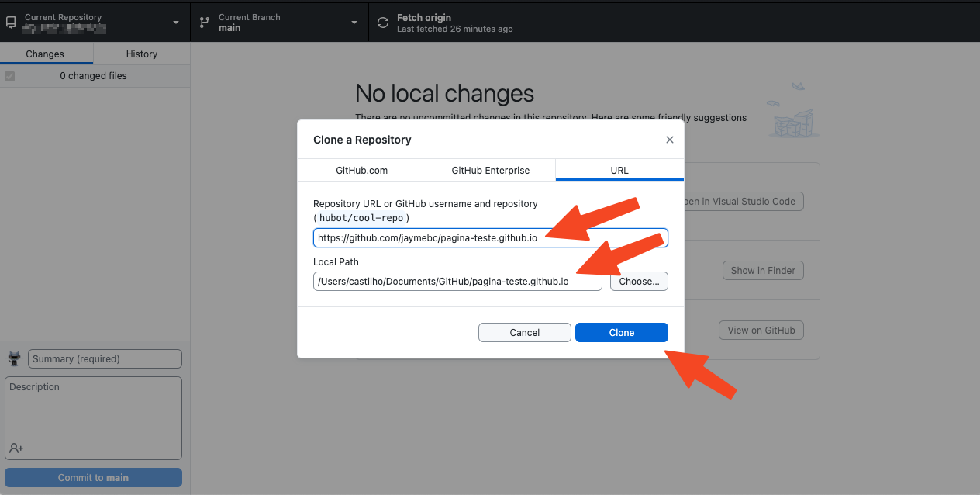Click the commit Description text area
The width and height of the screenshot is (980, 495).
coord(93,411)
